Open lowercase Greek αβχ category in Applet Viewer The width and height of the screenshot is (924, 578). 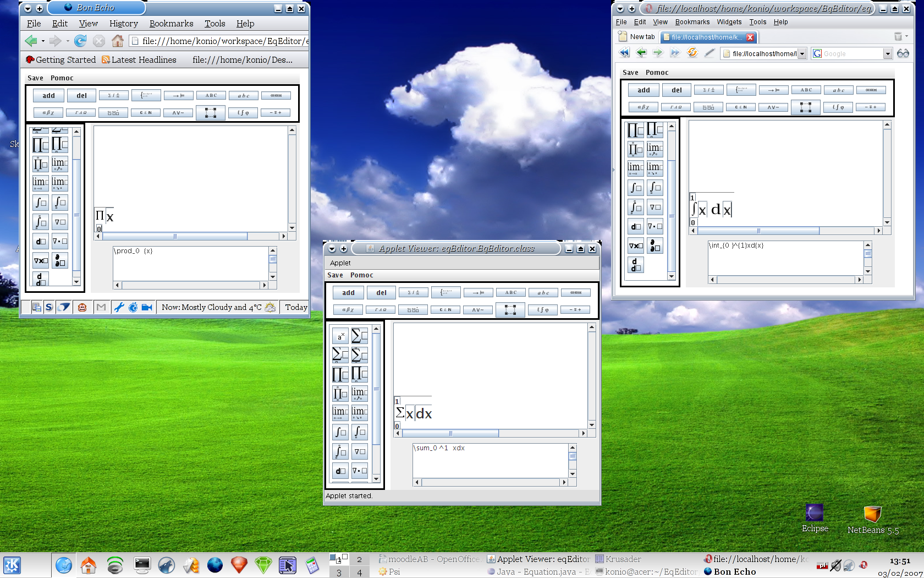[x=348, y=310]
